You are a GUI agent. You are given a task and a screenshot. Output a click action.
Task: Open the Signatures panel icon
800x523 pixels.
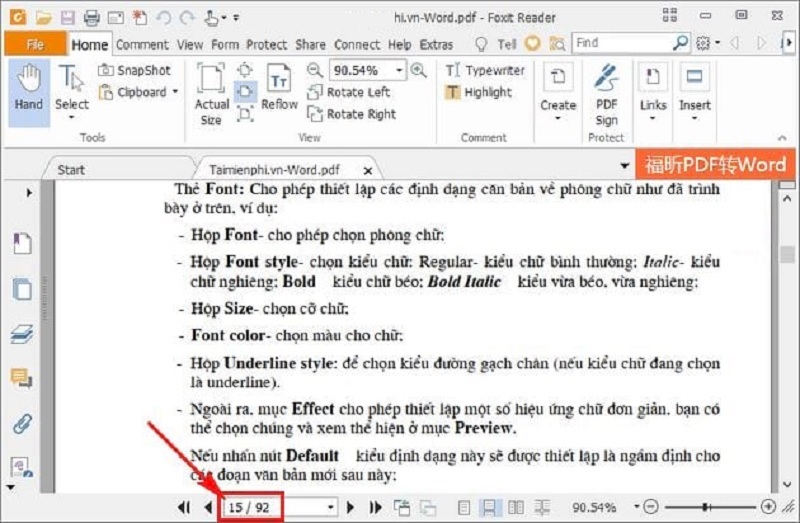point(21,467)
